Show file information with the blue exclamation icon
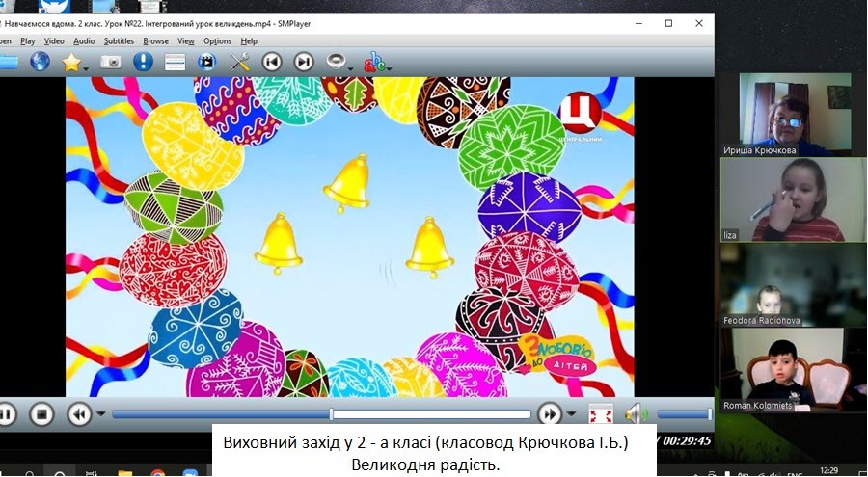The height and width of the screenshot is (477, 868). click(143, 63)
